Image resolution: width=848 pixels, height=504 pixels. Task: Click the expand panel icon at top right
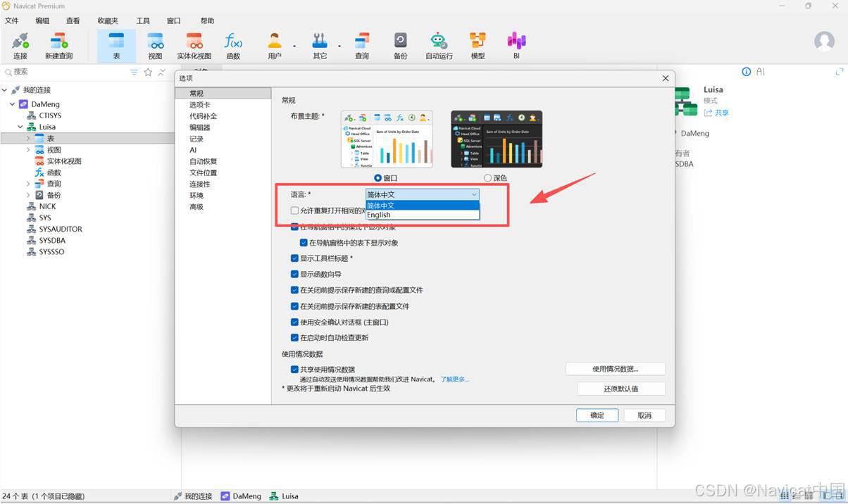(839, 72)
